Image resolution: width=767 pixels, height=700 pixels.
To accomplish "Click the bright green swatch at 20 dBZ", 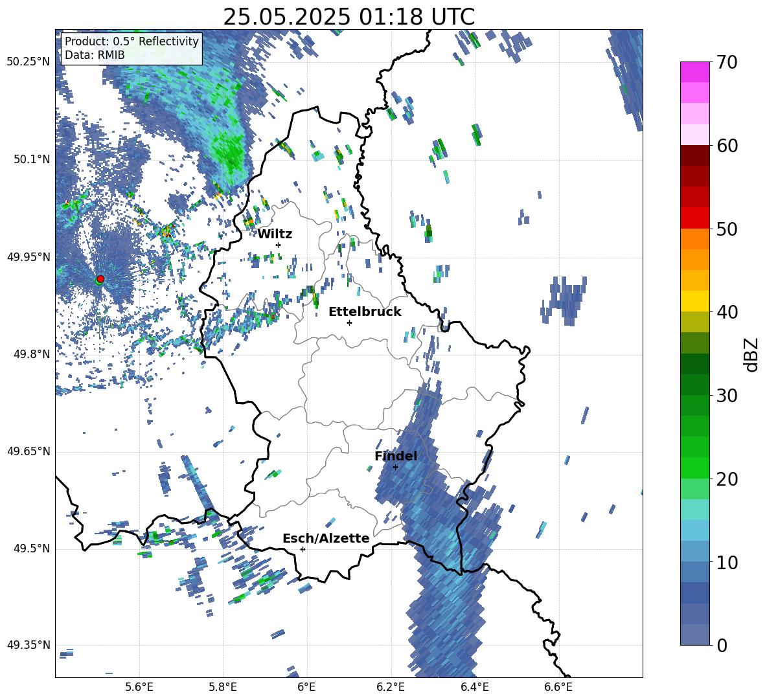I will (694, 468).
